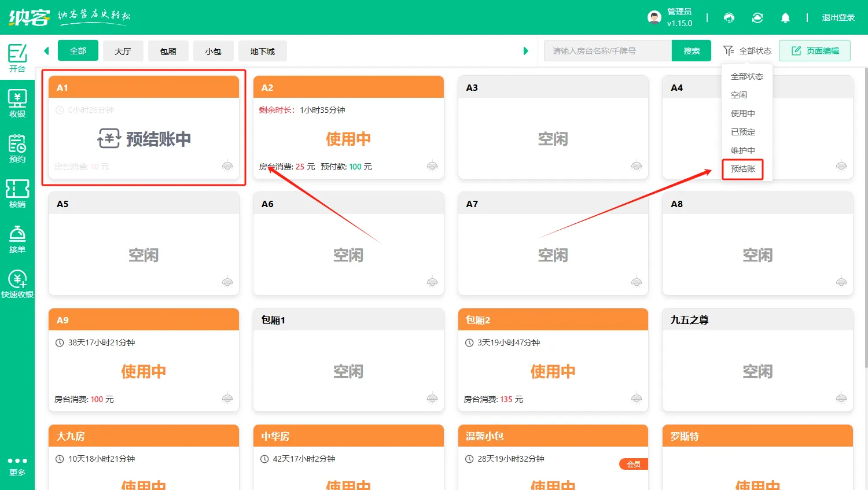Click the room name search input field
868x490 pixels.
[x=608, y=51]
